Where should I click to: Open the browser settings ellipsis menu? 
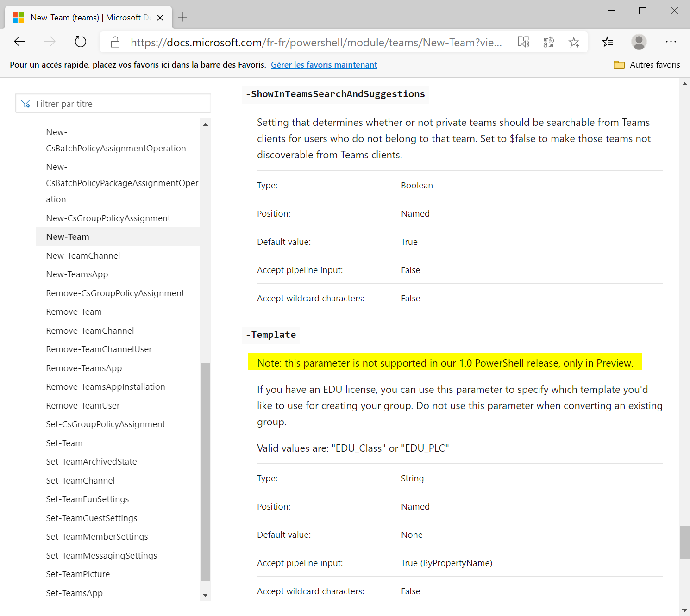point(671,42)
